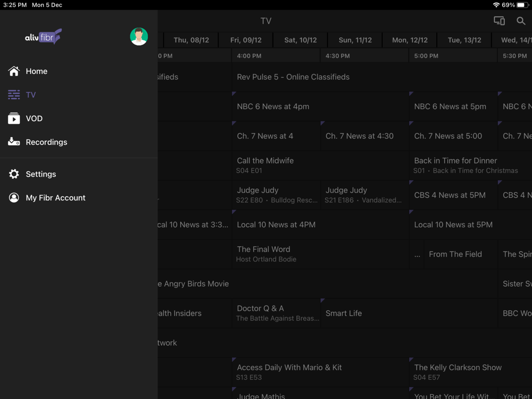
Task: Open Access Daily With Mario & Kit
Action: click(321, 372)
